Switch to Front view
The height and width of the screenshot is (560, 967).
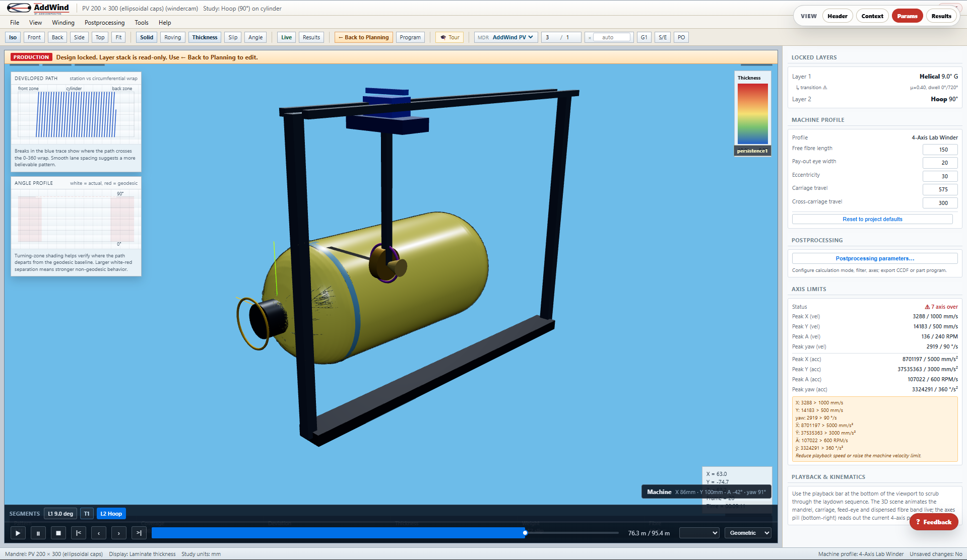coord(34,37)
